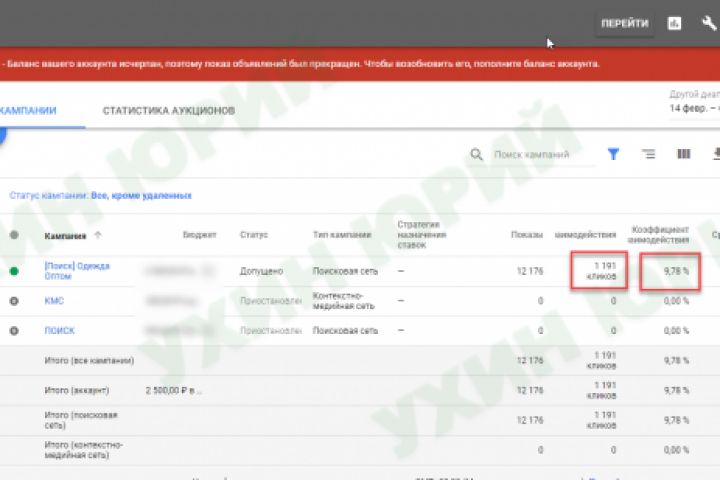The image size is (720, 480).
Task: Click the ПЕРЕЙТИ button
Action: coord(624,23)
